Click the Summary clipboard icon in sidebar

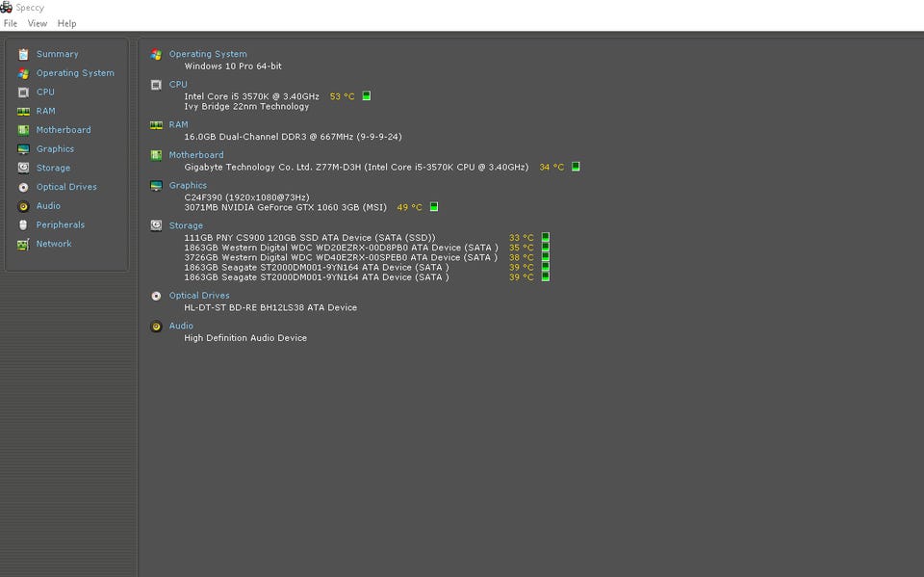(x=23, y=54)
